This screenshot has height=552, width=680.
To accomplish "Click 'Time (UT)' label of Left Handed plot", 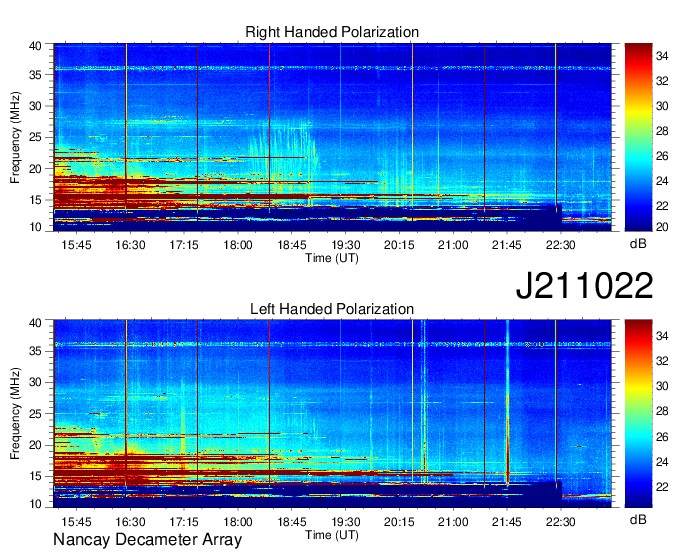I will click(x=332, y=535).
